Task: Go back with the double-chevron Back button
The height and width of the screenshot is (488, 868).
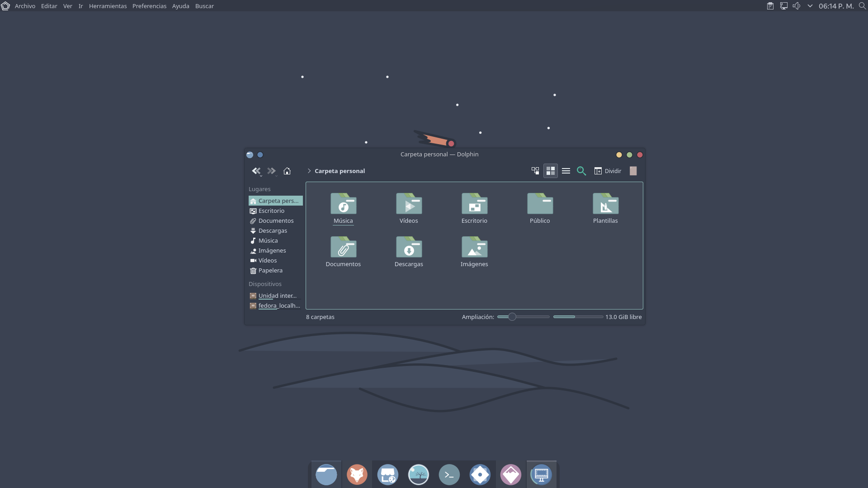Action: pyautogui.click(x=255, y=171)
